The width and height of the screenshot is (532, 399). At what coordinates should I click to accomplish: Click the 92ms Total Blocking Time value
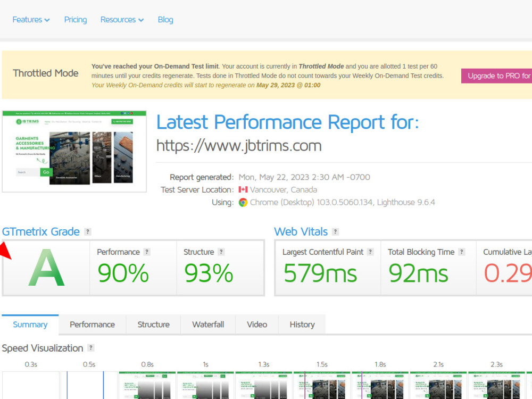[418, 273]
